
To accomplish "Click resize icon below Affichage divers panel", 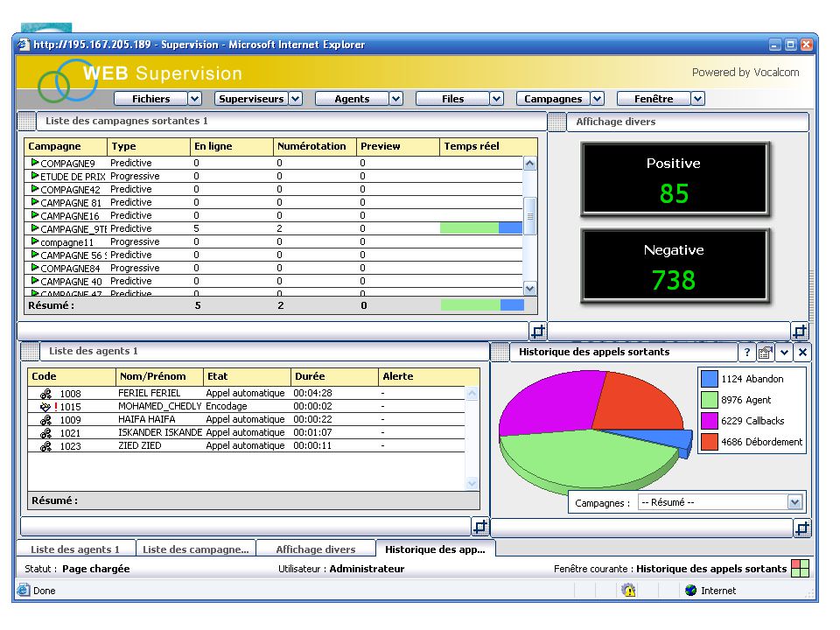I will pos(799,331).
